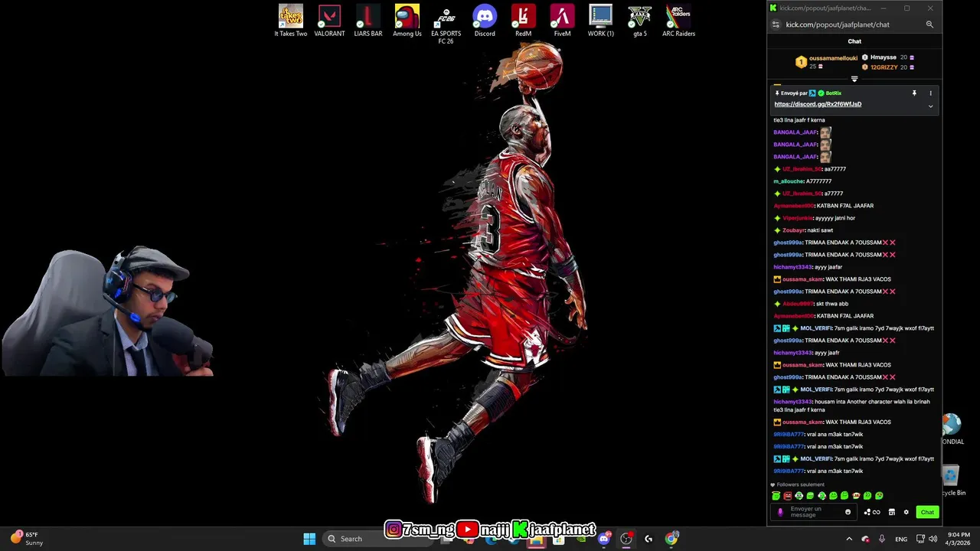Click username m_allouche in chat
The image size is (980, 551).
(x=788, y=181)
